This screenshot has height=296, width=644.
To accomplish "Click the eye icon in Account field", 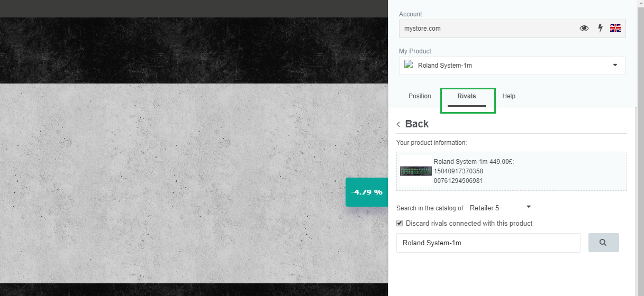I will click(x=584, y=29).
